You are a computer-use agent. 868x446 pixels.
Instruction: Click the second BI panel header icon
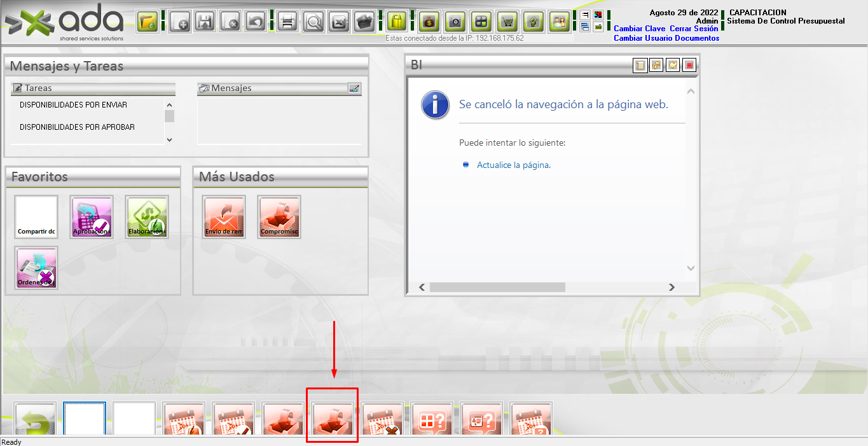pyautogui.click(x=656, y=65)
